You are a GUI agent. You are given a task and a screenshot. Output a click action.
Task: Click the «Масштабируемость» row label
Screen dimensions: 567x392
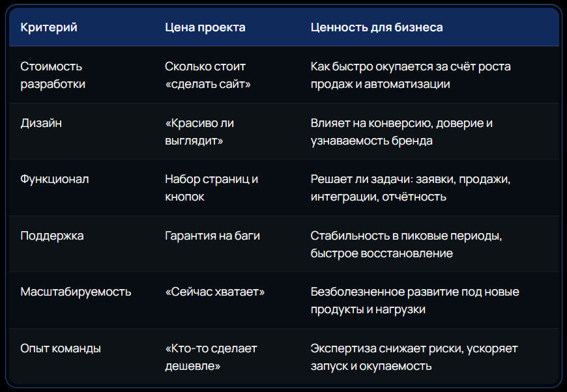tap(76, 292)
